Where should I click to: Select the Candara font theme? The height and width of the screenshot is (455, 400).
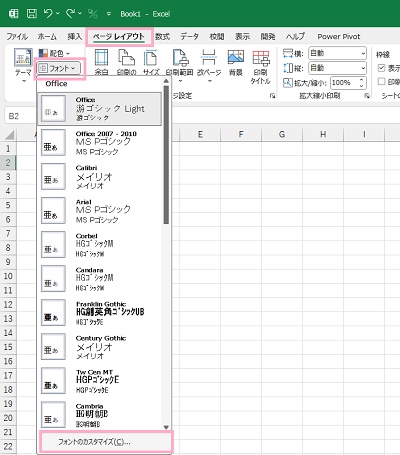coord(100,279)
